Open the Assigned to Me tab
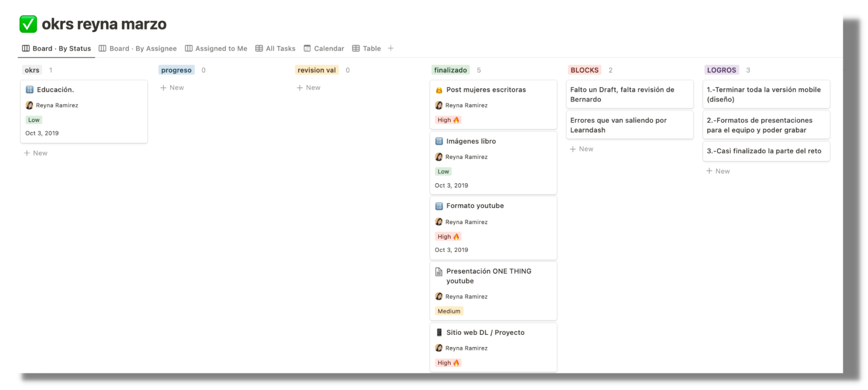Screen dimensions: 868x390 click(x=216, y=48)
